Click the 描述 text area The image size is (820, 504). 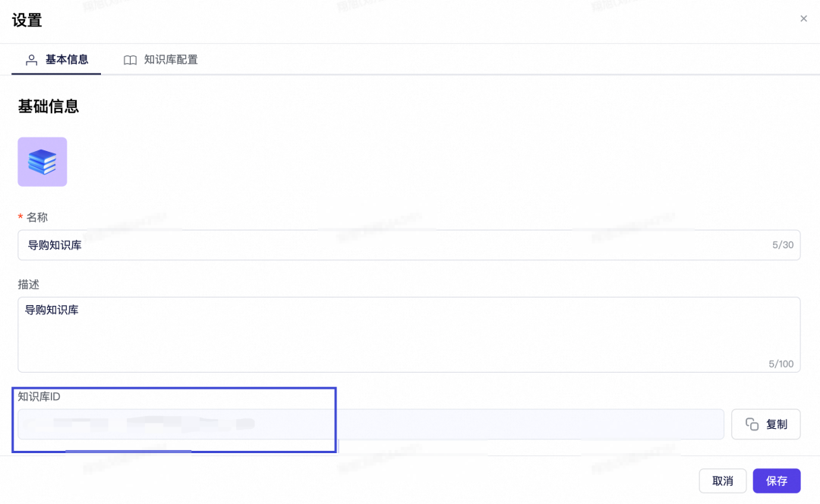pyautogui.click(x=304, y=330)
